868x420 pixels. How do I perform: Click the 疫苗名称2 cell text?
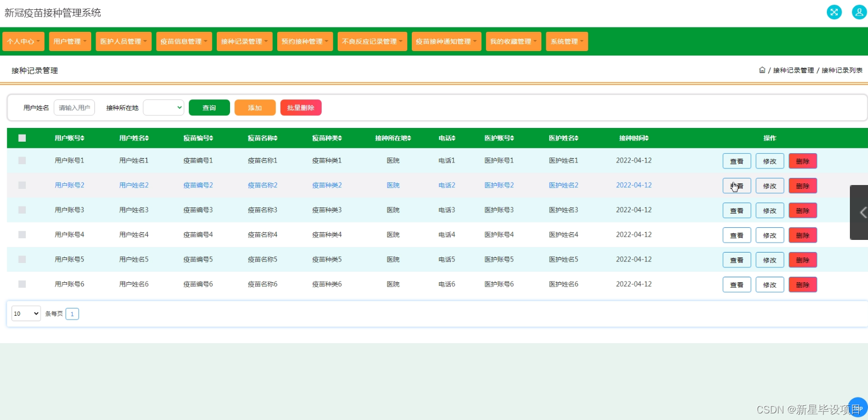262,185
